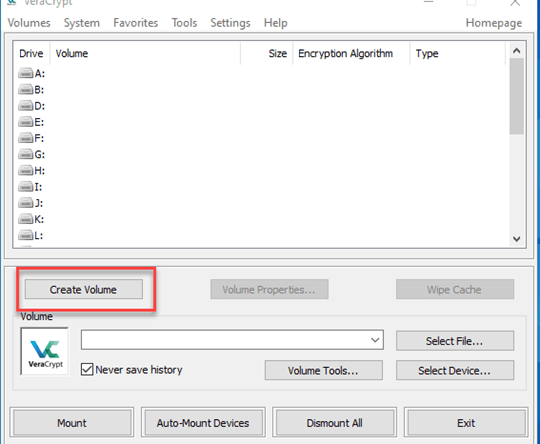Select drive H: icon in list
Image resolution: width=540 pixels, height=444 pixels.
click(25, 171)
